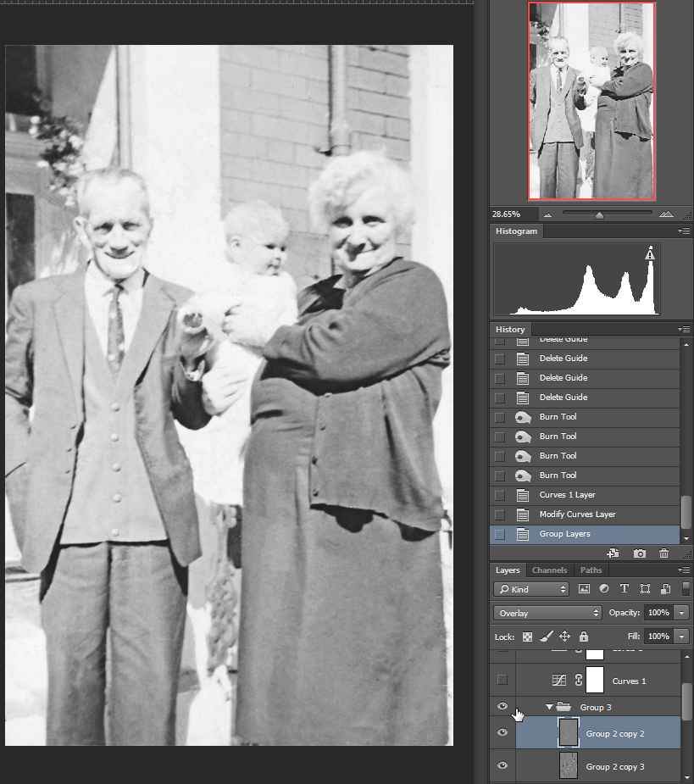Create new document from current history state
This screenshot has width=694, height=784.
[x=613, y=553]
